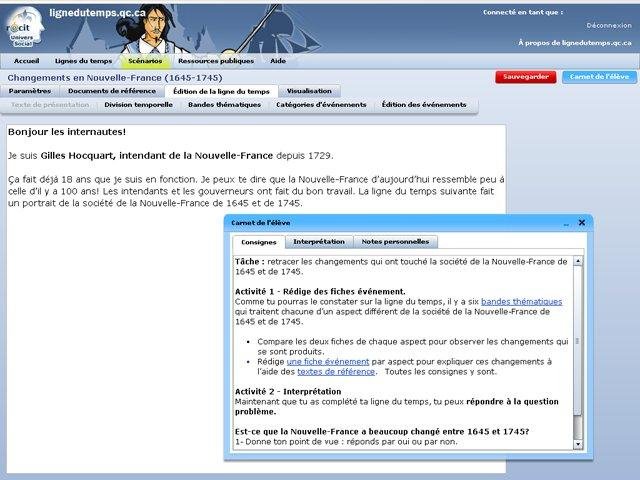Switch to Documents de référence tab

click(x=112, y=91)
